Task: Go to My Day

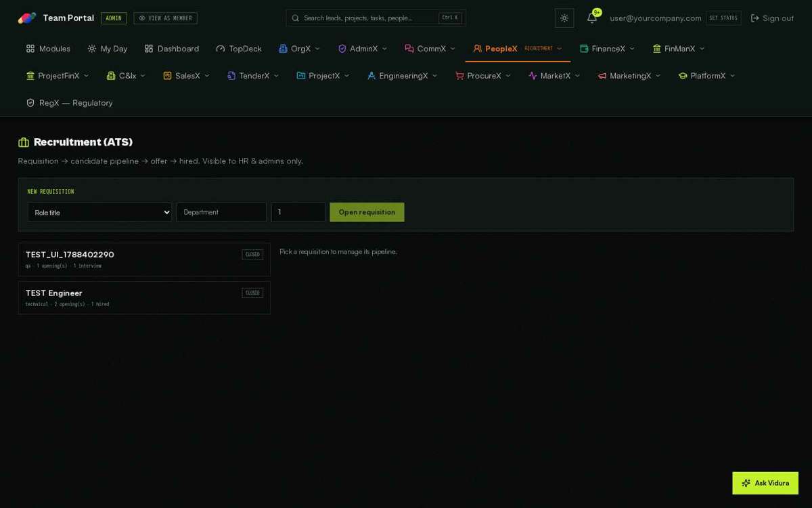Action: (108, 49)
